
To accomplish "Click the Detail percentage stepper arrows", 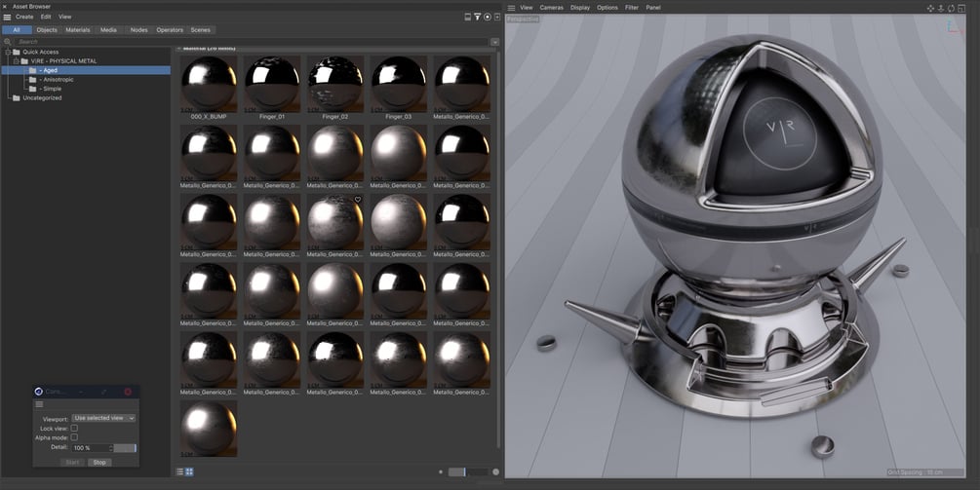I will (110, 448).
